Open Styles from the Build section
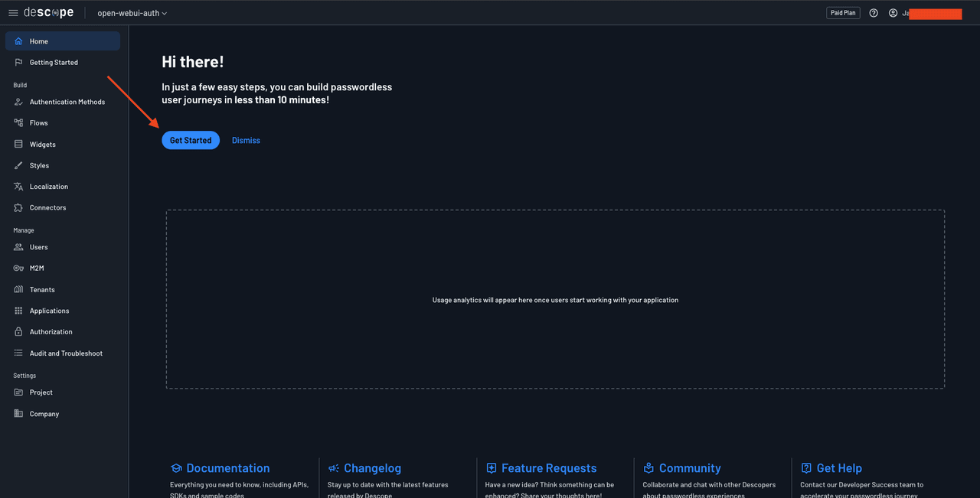The width and height of the screenshot is (980, 498). click(18, 165)
